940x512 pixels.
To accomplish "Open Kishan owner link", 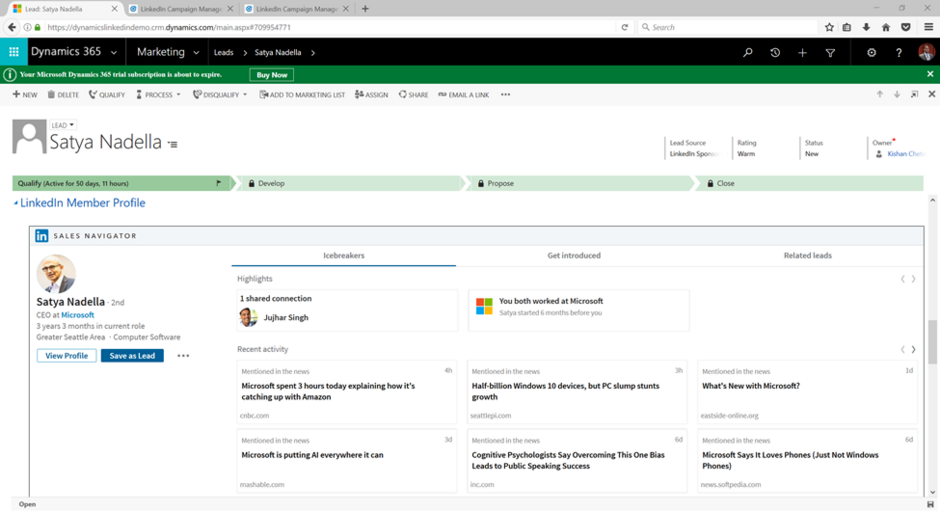I will 906,154.
